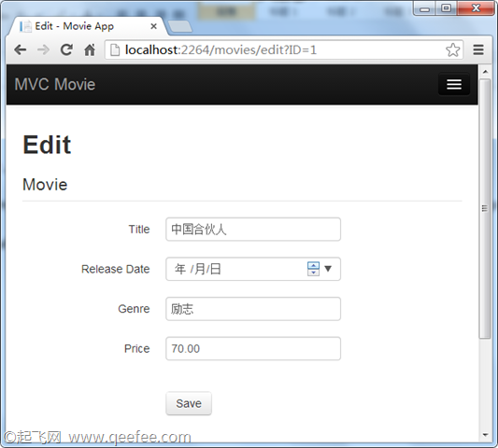Click the Price field showing 70.00
Screen dimensions: 498x448
tap(253, 348)
